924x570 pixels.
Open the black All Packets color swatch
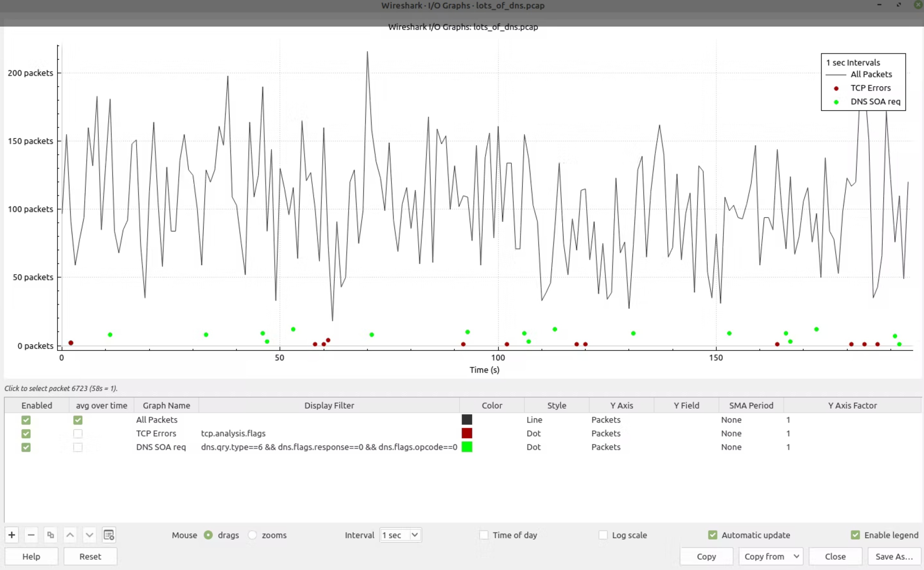[x=467, y=419]
